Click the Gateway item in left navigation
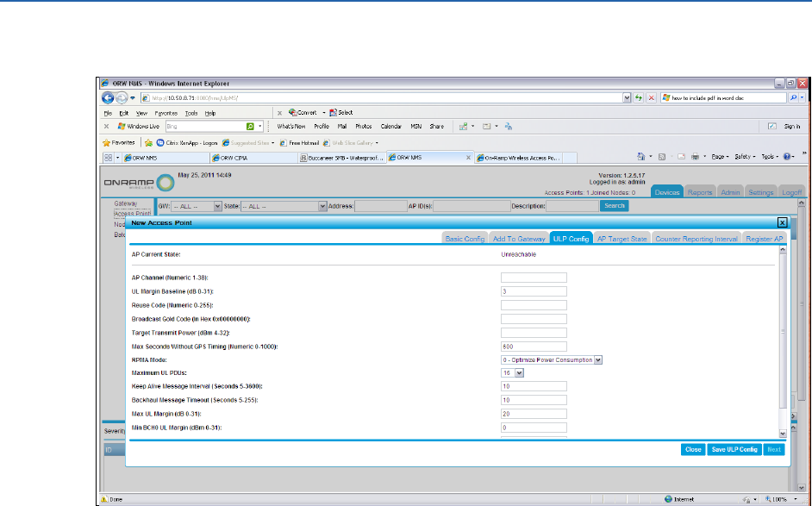 [125, 203]
